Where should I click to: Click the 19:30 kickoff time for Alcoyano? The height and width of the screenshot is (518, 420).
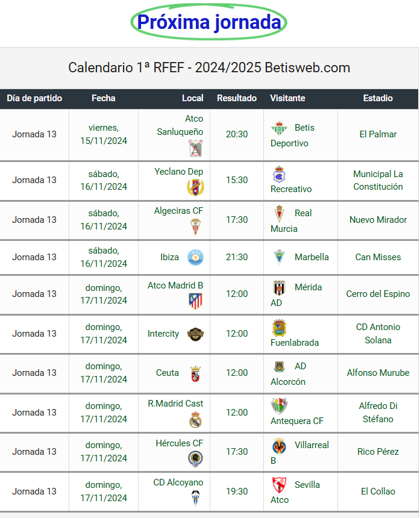(237, 491)
